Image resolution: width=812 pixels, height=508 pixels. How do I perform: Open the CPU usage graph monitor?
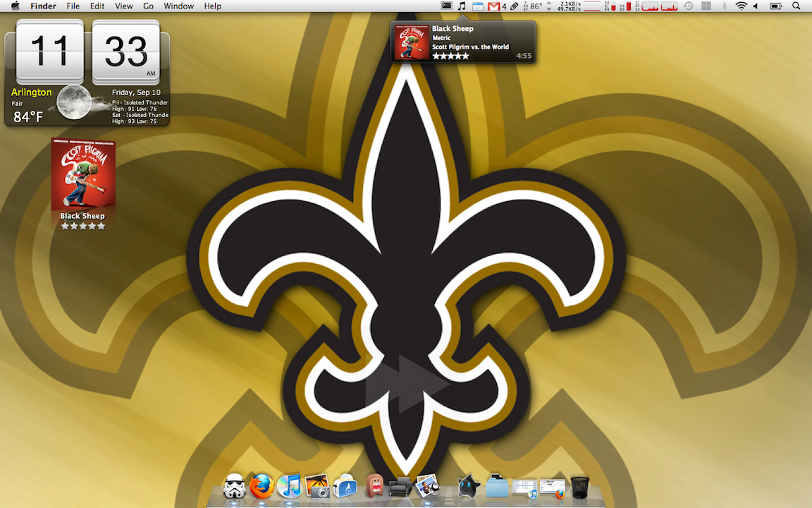656,6
